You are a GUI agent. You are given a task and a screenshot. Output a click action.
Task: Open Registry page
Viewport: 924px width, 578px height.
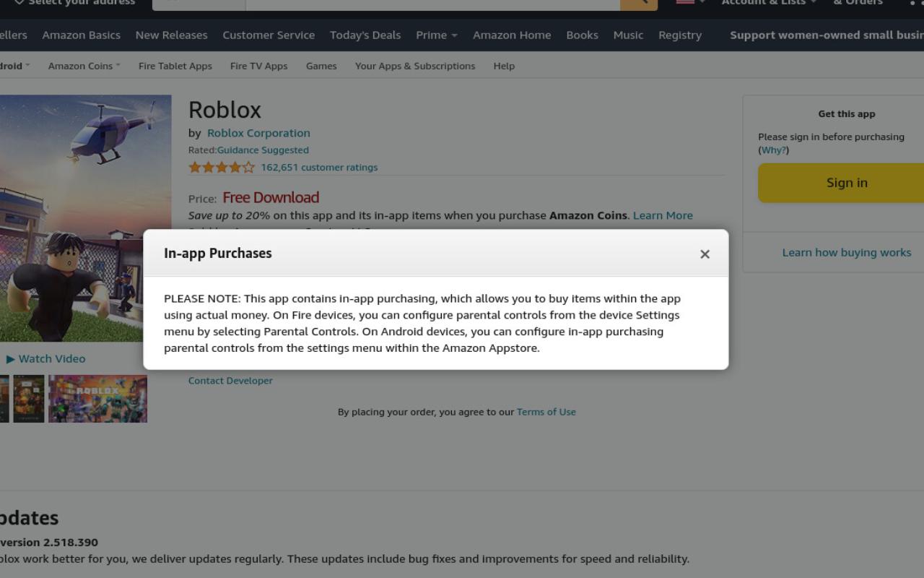(680, 35)
